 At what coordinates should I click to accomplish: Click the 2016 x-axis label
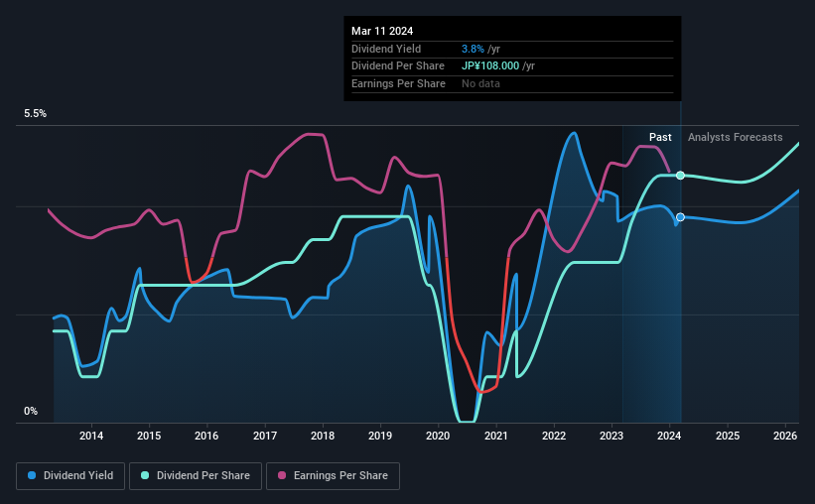[x=206, y=436]
